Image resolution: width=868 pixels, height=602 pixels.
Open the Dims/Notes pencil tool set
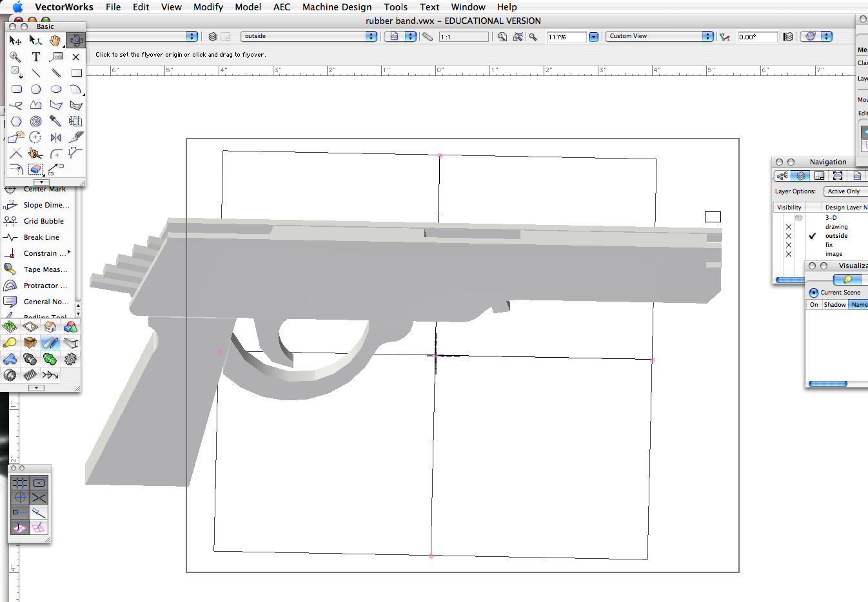click(50, 343)
